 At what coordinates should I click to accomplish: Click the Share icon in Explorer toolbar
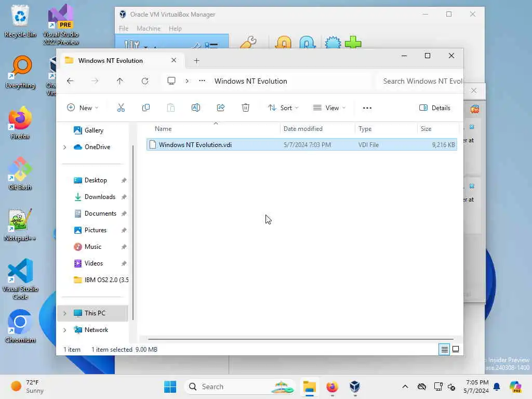pyautogui.click(x=220, y=108)
